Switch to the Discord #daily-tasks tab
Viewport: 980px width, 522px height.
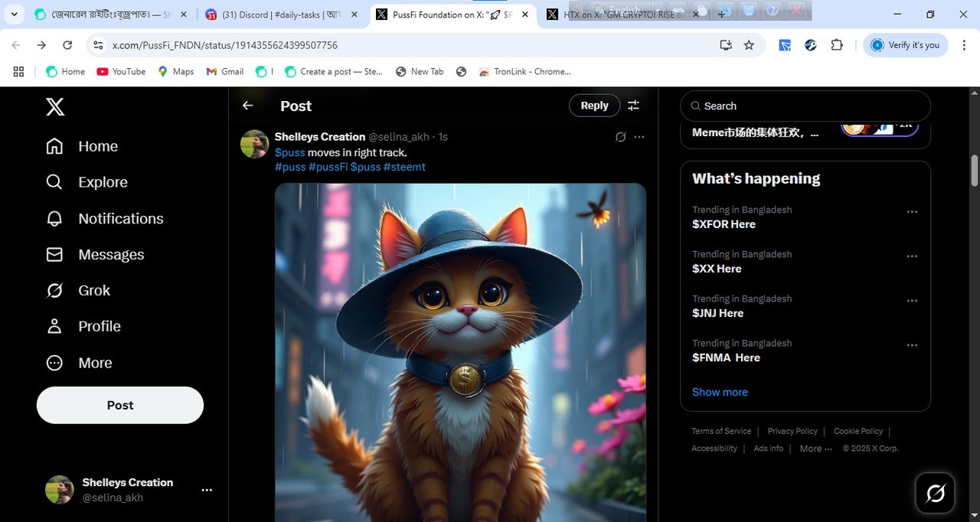(x=281, y=15)
